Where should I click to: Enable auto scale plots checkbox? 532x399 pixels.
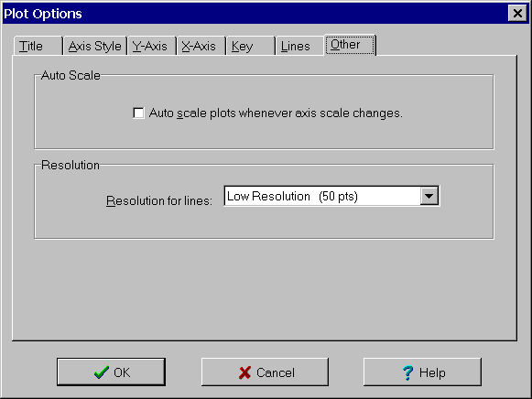(138, 113)
